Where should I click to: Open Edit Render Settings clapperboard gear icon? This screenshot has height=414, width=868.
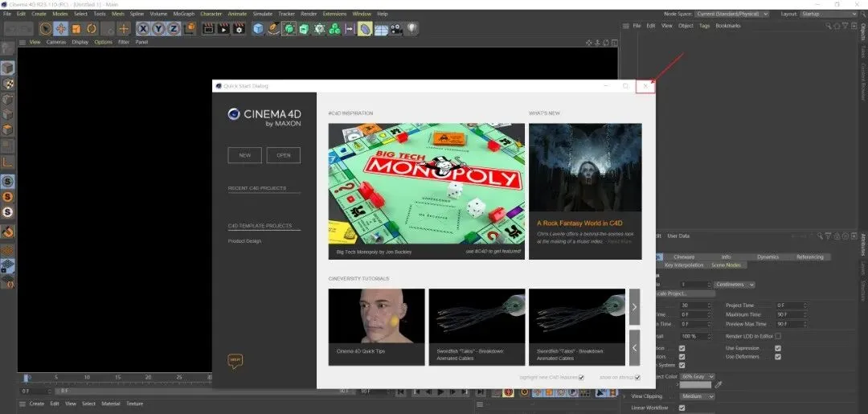pos(239,28)
